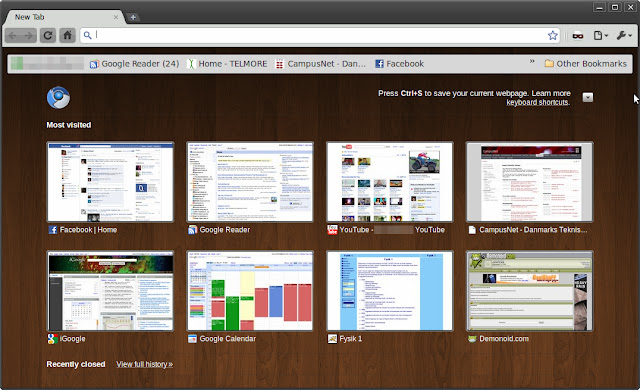Viewport: 640px width, 390px height.
Task: Open the keyboard shortcuts link
Action: [537, 102]
